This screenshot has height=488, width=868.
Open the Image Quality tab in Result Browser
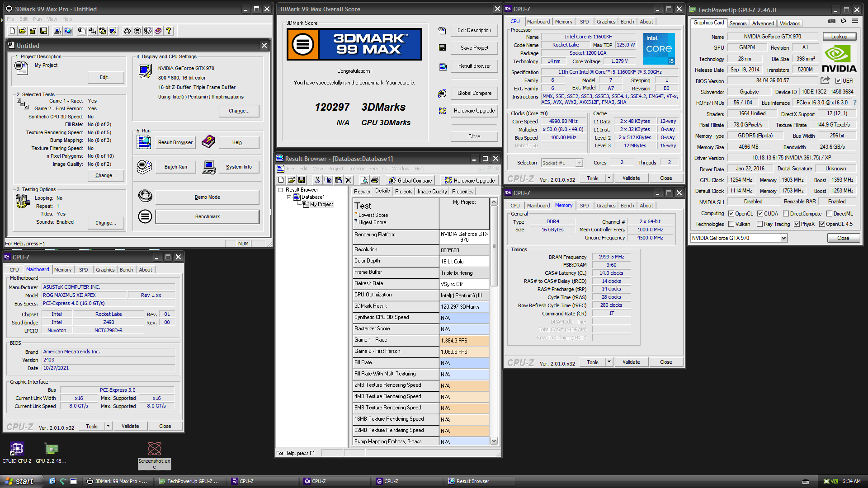(x=432, y=192)
